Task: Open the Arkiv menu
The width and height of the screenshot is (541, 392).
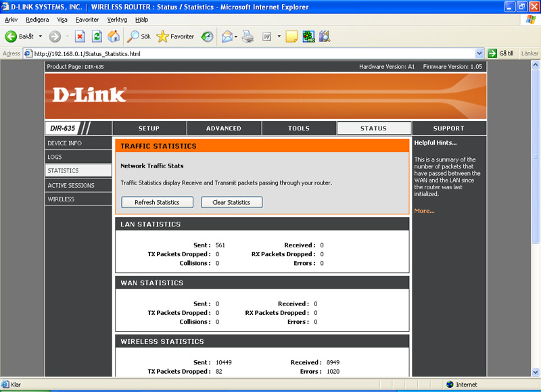Action: click(x=11, y=20)
